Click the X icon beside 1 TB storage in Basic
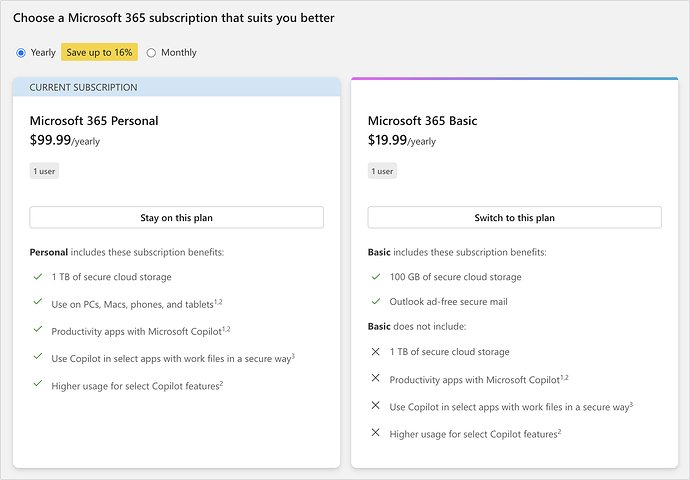The height and width of the screenshot is (480, 690). click(x=375, y=352)
